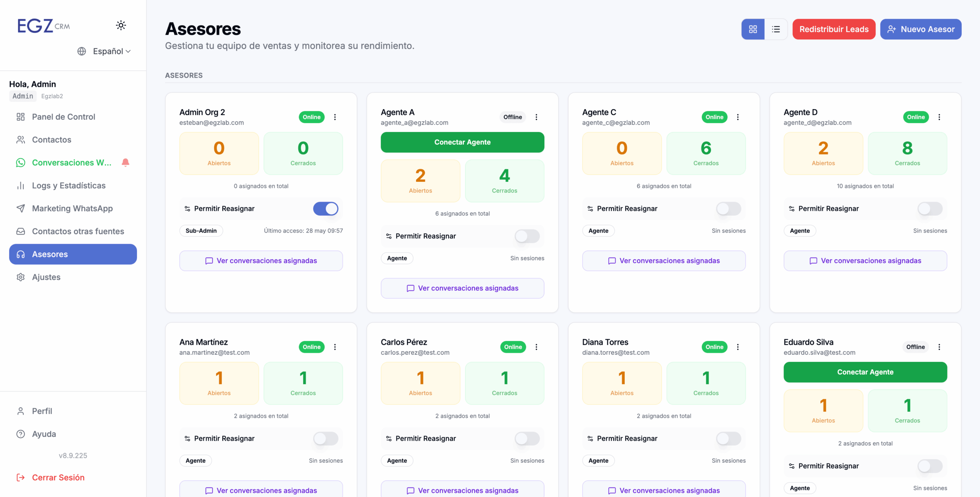Switch to grid view layout

click(x=753, y=29)
